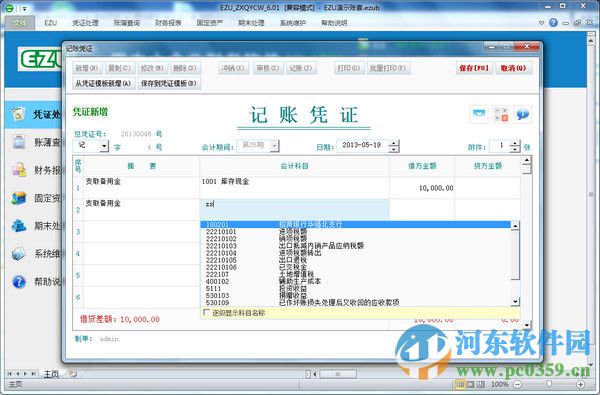Click the 取消(Q) button
Image resolution: width=600 pixels, height=395 pixels.
(513, 68)
